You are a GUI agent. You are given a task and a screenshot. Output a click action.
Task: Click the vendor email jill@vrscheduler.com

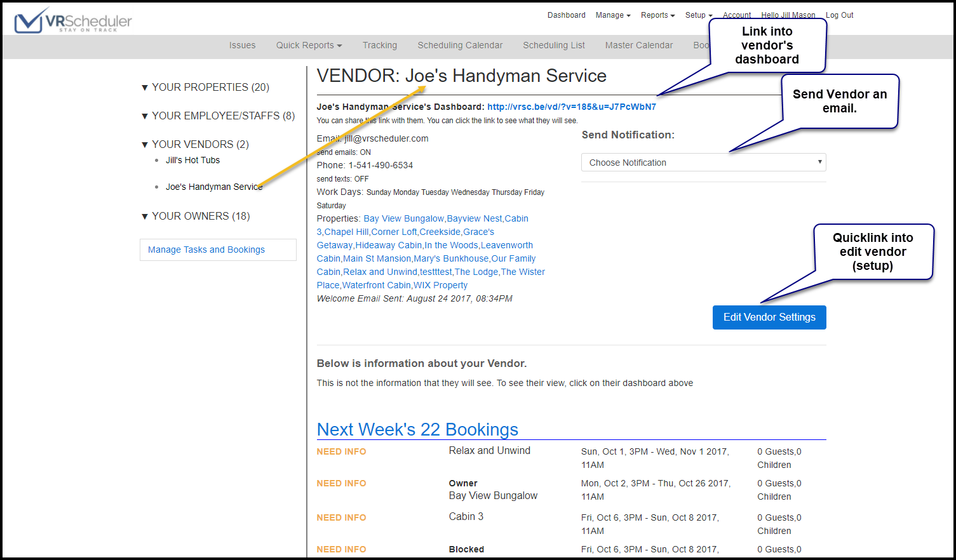click(386, 138)
